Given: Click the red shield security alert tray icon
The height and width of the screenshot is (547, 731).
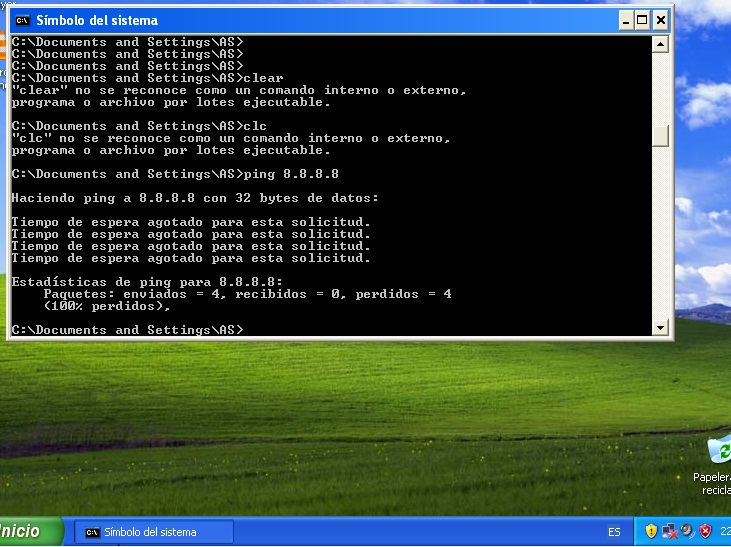Looking at the screenshot, I should (706, 531).
